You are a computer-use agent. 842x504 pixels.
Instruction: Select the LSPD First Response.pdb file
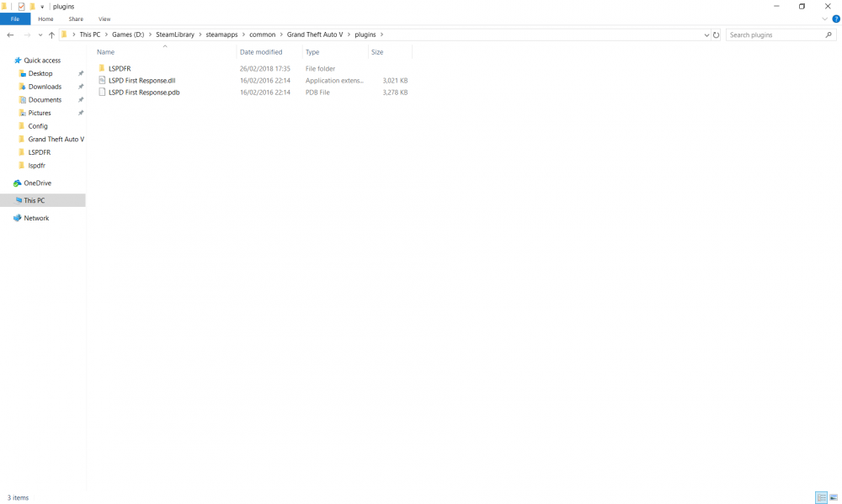(x=144, y=93)
